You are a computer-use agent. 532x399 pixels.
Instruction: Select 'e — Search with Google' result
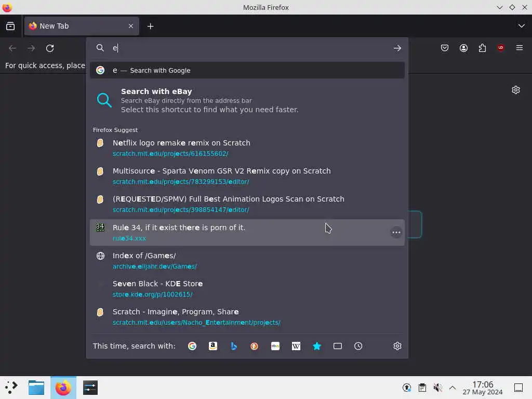(x=247, y=70)
